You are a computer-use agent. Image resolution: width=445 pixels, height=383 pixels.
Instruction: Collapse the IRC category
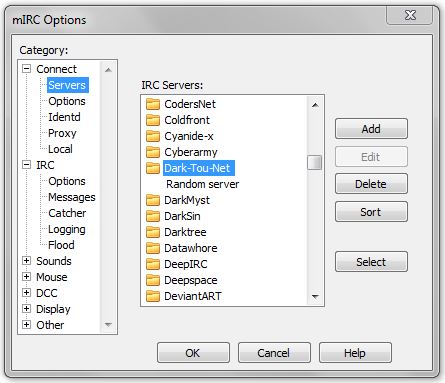(26, 165)
